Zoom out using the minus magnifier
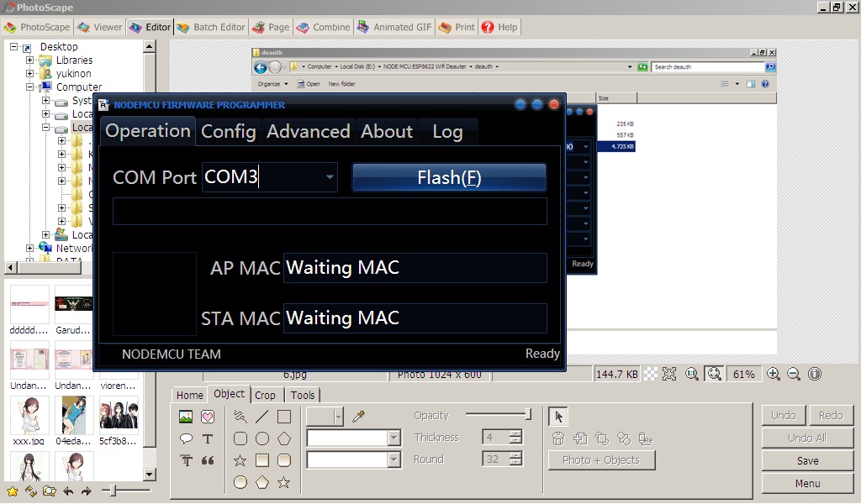This screenshot has width=861, height=504. point(794,374)
